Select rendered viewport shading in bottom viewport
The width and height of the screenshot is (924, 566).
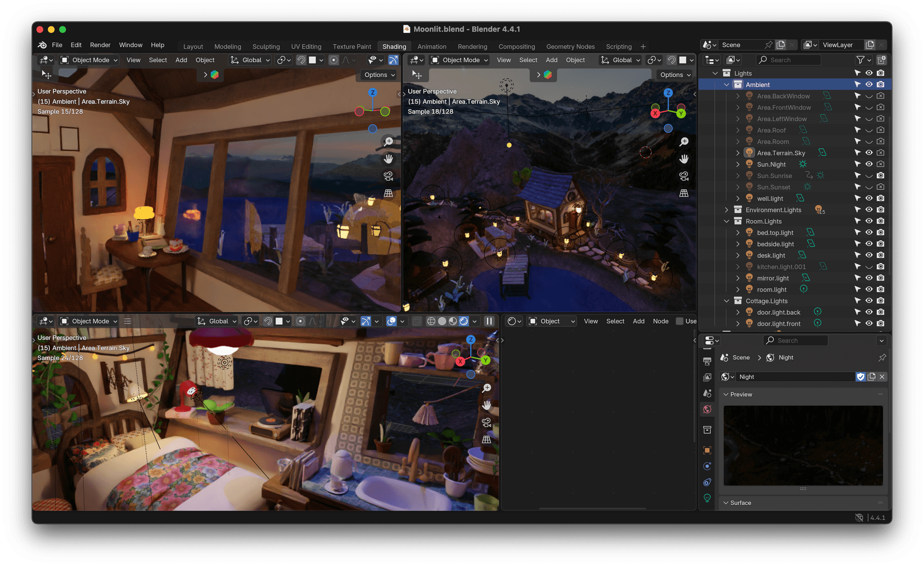click(464, 321)
